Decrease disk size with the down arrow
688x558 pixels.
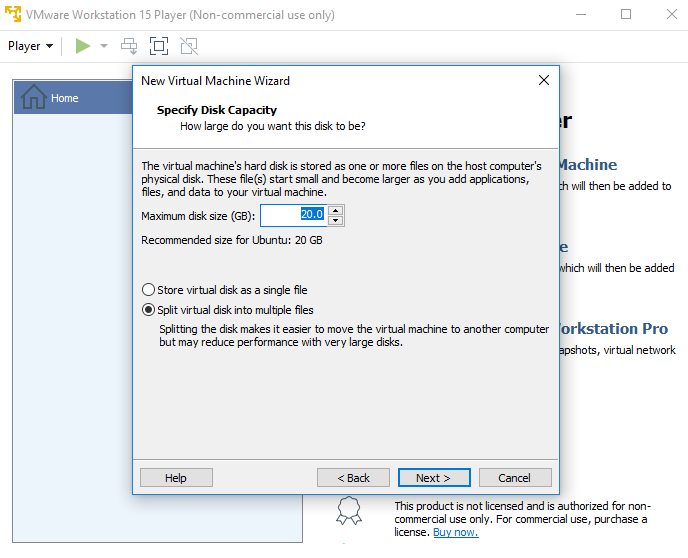(335, 221)
